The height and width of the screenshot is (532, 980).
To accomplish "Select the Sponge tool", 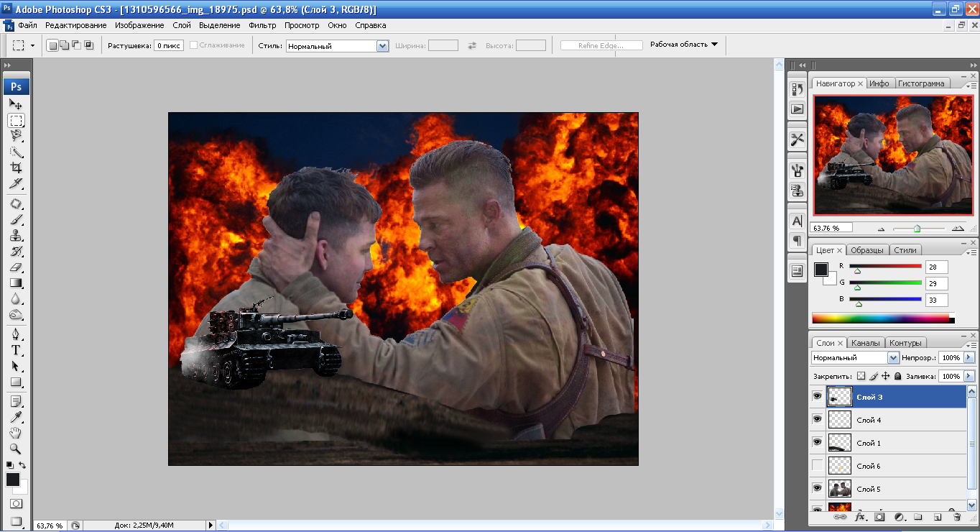I will [16, 315].
